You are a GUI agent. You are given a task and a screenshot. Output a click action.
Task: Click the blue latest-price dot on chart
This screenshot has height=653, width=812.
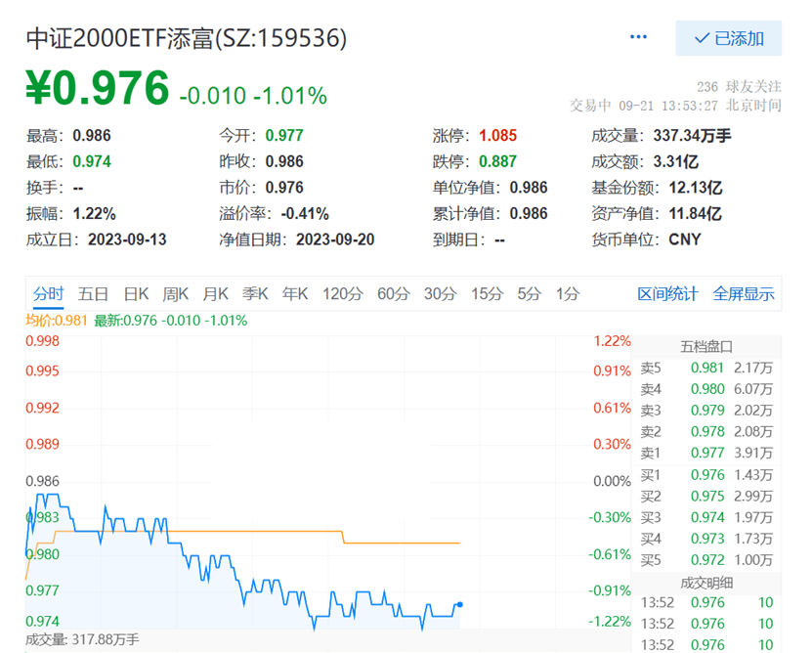tap(460, 604)
